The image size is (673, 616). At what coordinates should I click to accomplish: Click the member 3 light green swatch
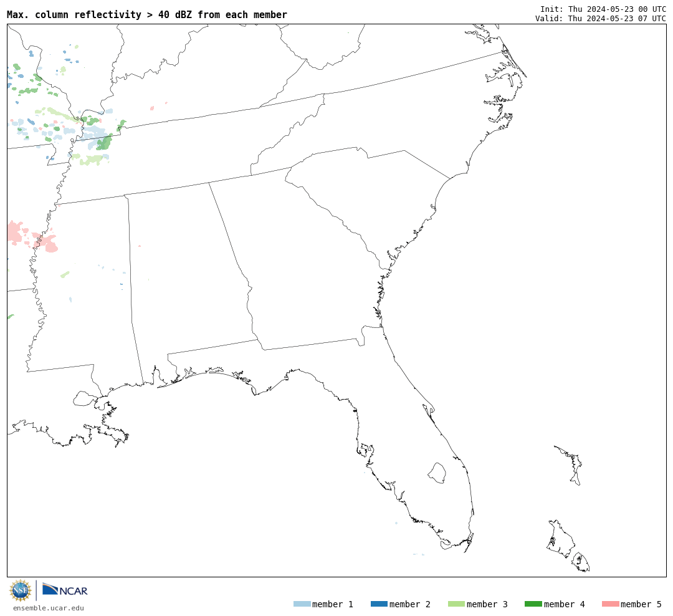point(456,604)
